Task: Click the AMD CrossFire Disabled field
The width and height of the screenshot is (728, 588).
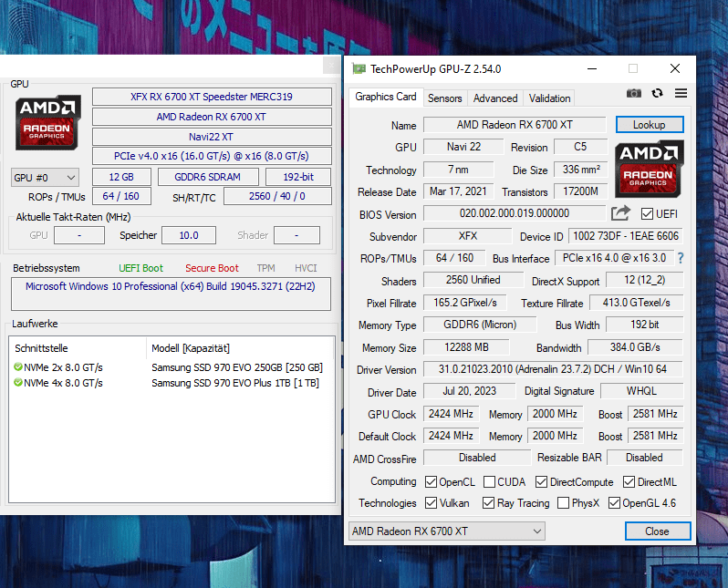Action: [x=477, y=458]
